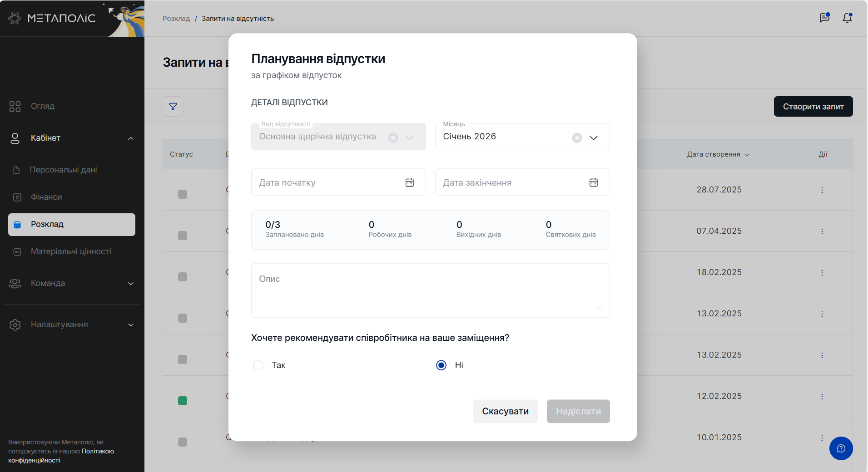
Task: Select the Ні radio option
Action: 441,365
